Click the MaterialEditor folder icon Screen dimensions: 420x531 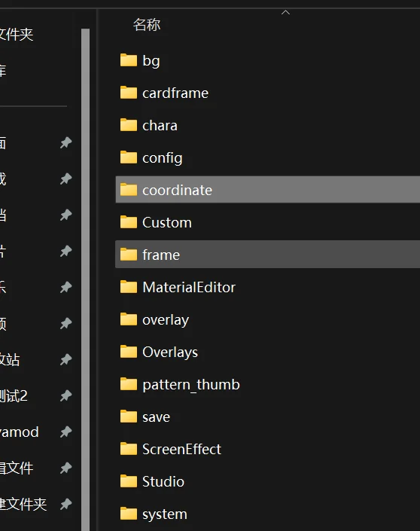click(129, 287)
